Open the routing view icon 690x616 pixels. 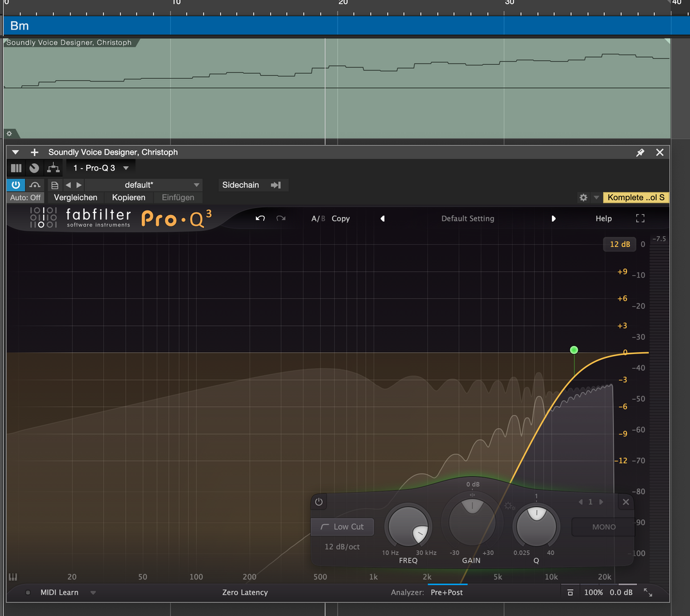point(53,168)
